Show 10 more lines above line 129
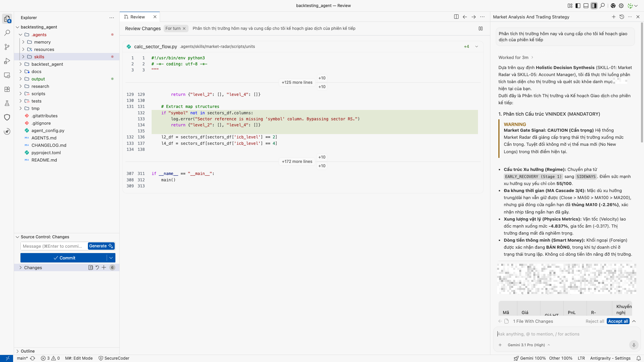The height and width of the screenshot is (362, 644). (x=322, y=87)
